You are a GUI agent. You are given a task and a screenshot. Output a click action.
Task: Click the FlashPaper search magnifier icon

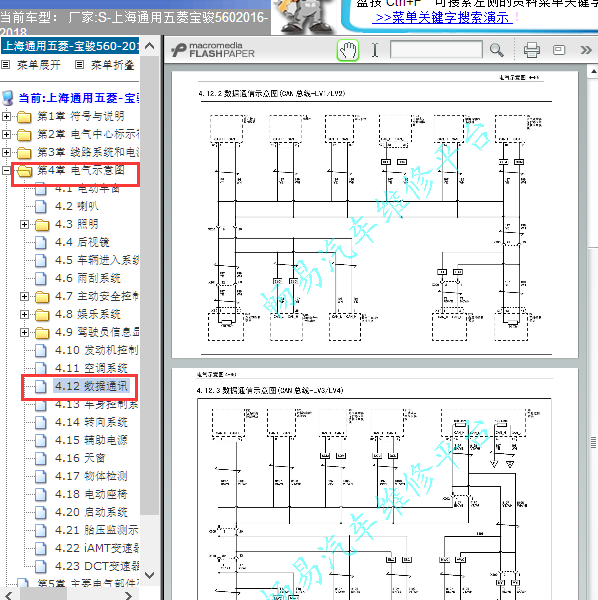pyautogui.click(x=497, y=50)
